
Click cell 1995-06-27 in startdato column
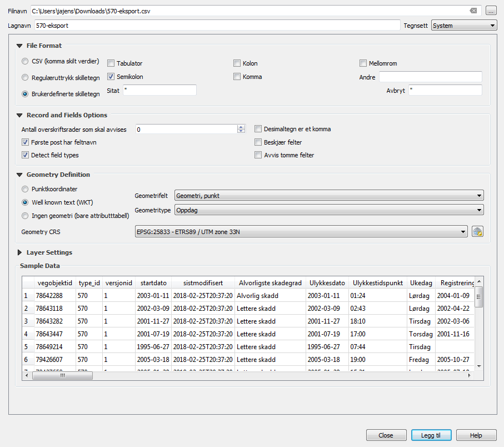click(x=153, y=347)
